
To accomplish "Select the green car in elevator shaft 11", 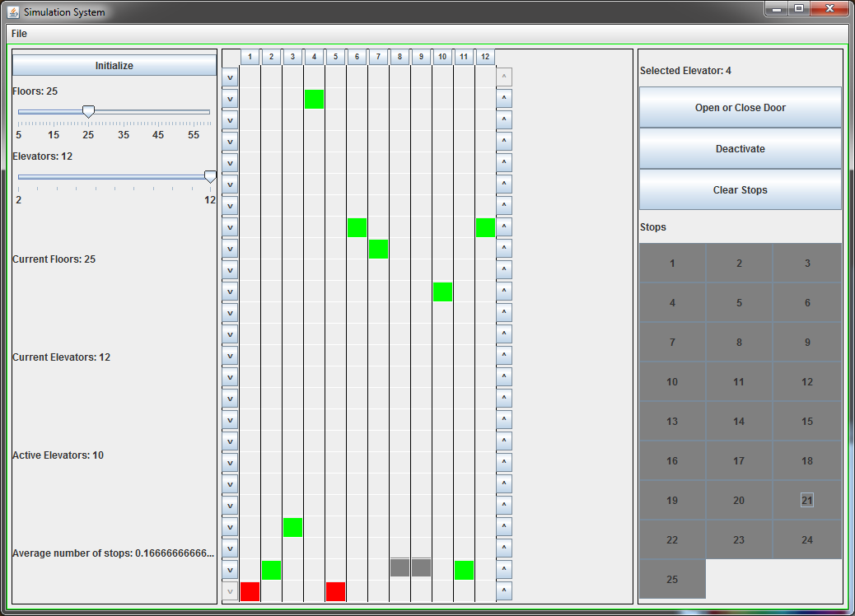I will tap(464, 570).
